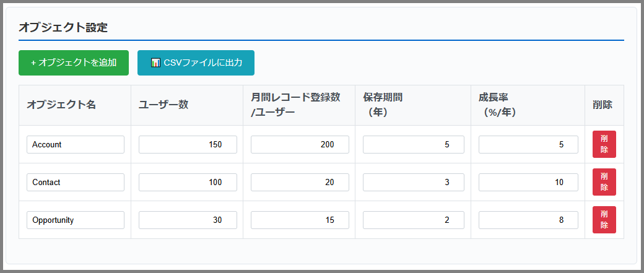Export the table to a CSV file
Viewport: 644px width, 273px height.
[x=196, y=63]
